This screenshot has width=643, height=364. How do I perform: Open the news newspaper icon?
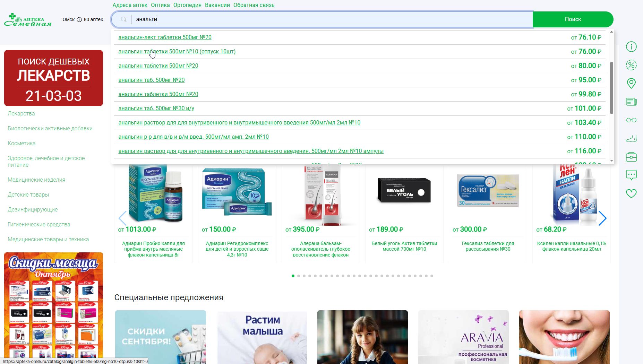click(x=631, y=102)
